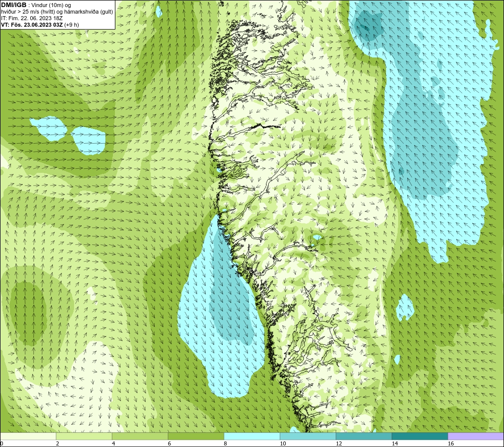Click the scale label '6'
This screenshot has width=504, height=447.
click(169, 444)
